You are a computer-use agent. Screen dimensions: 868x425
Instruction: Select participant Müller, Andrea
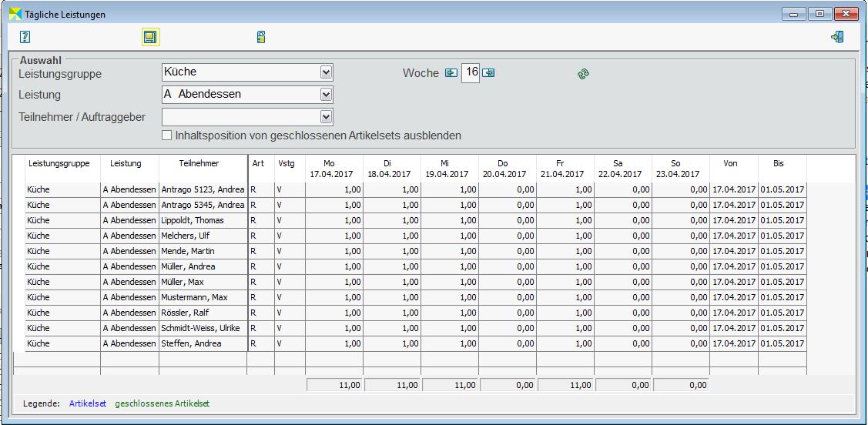tap(203, 266)
